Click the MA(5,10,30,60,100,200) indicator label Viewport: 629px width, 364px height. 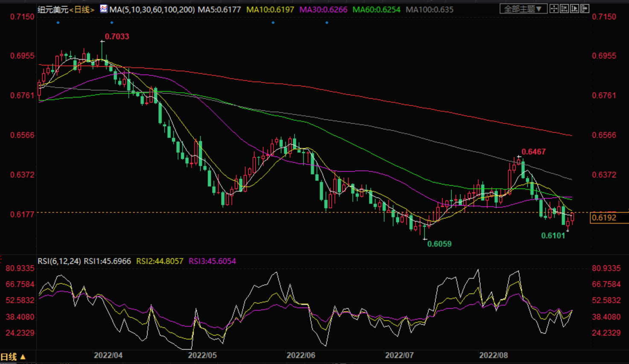pyautogui.click(x=152, y=9)
